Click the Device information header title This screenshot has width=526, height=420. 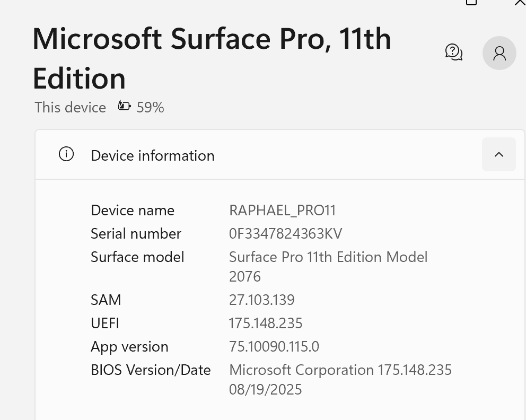pos(153,155)
